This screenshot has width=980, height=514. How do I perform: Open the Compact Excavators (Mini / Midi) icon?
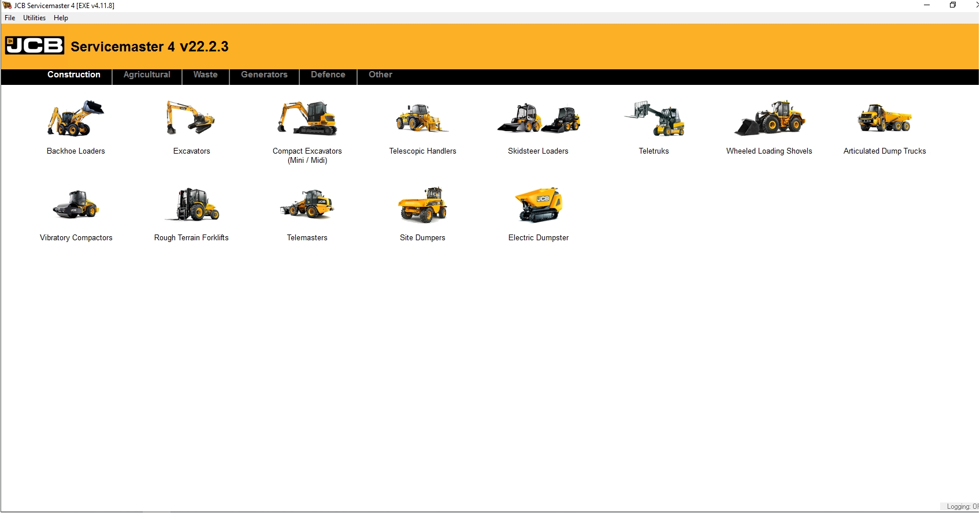tap(307, 118)
